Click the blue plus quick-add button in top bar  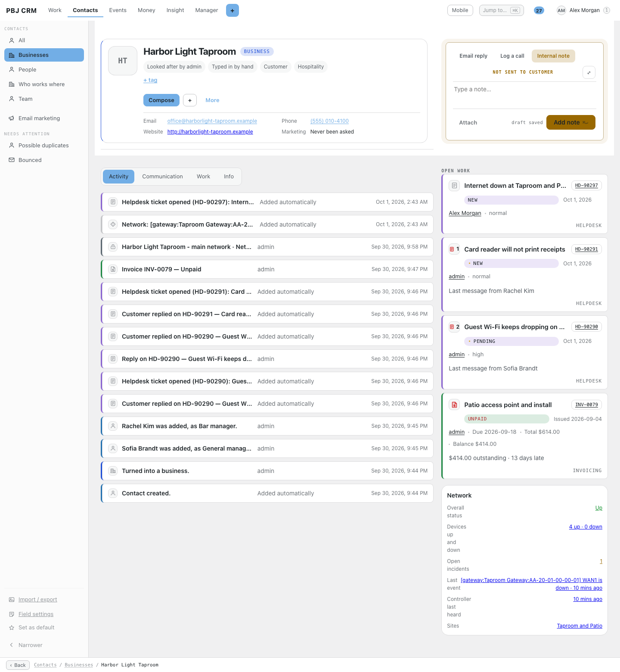click(232, 10)
